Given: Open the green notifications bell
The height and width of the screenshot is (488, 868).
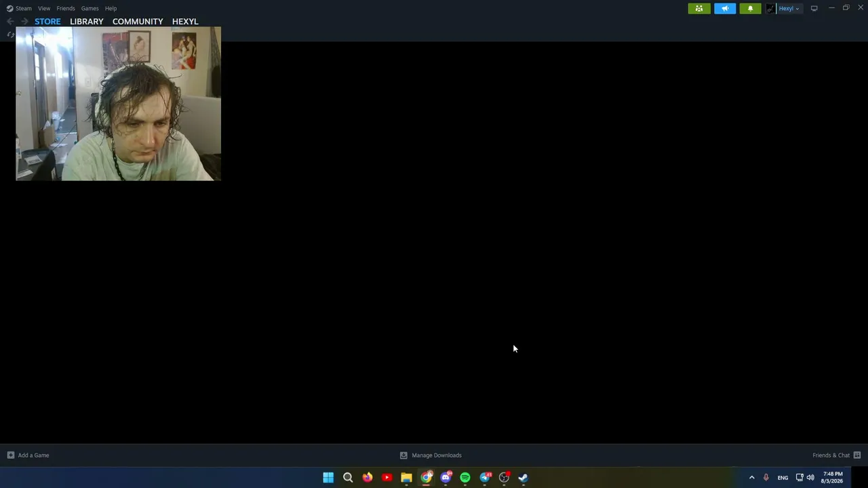Looking at the screenshot, I should click(750, 8).
